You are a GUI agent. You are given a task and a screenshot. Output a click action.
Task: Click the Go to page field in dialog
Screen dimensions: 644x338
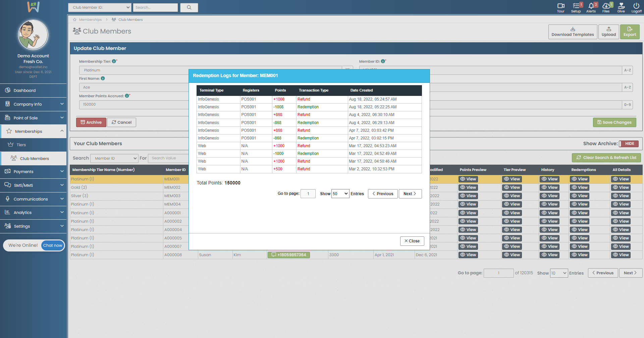[x=308, y=194]
